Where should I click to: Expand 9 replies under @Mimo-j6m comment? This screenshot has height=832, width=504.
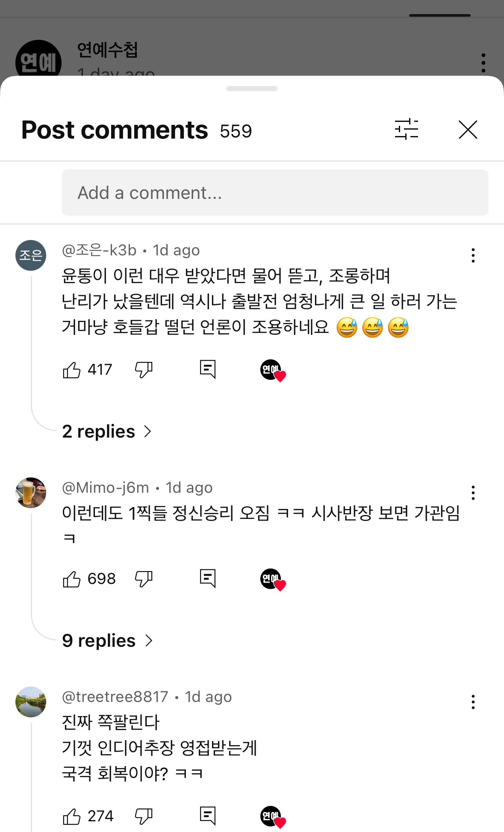click(107, 640)
